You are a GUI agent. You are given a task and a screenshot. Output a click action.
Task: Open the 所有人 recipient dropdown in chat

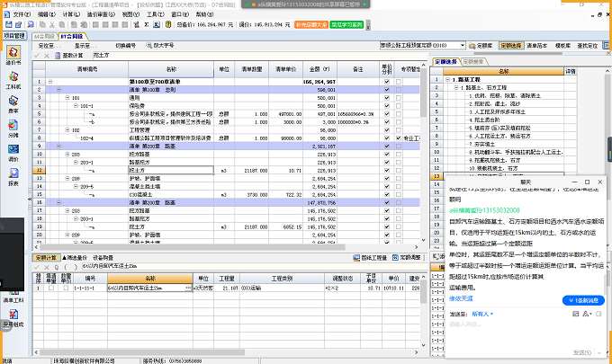coord(482,314)
